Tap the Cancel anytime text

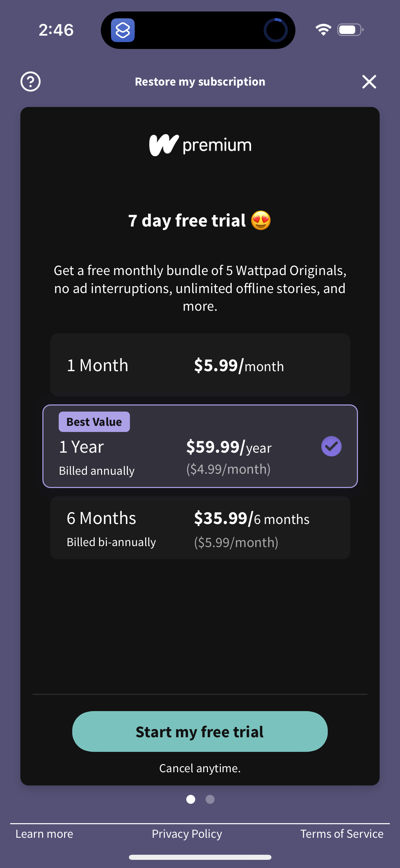[200, 768]
